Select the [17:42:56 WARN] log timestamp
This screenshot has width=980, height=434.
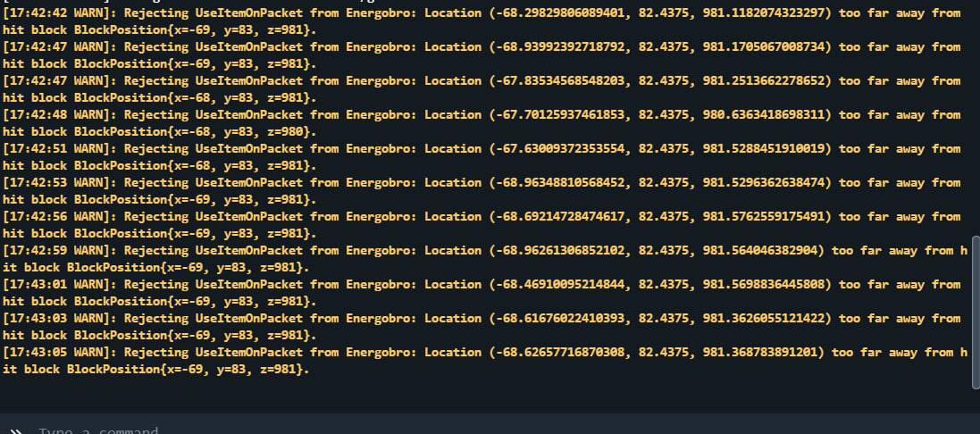tap(59, 217)
